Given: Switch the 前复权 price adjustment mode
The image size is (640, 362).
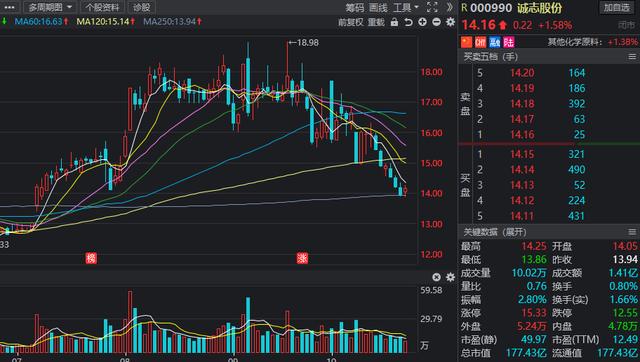Looking at the screenshot, I should coord(350,22).
